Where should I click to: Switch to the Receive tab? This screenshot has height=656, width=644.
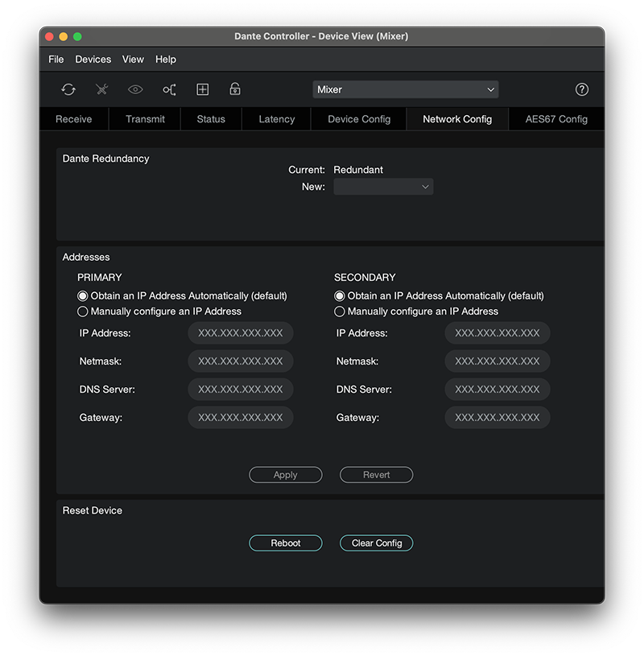coord(73,119)
